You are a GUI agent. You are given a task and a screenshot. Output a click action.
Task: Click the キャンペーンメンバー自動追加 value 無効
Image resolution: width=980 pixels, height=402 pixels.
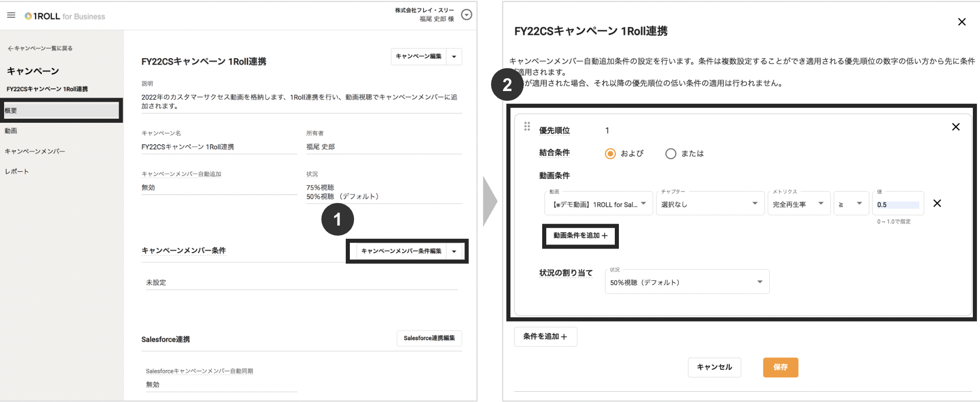pos(148,188)
